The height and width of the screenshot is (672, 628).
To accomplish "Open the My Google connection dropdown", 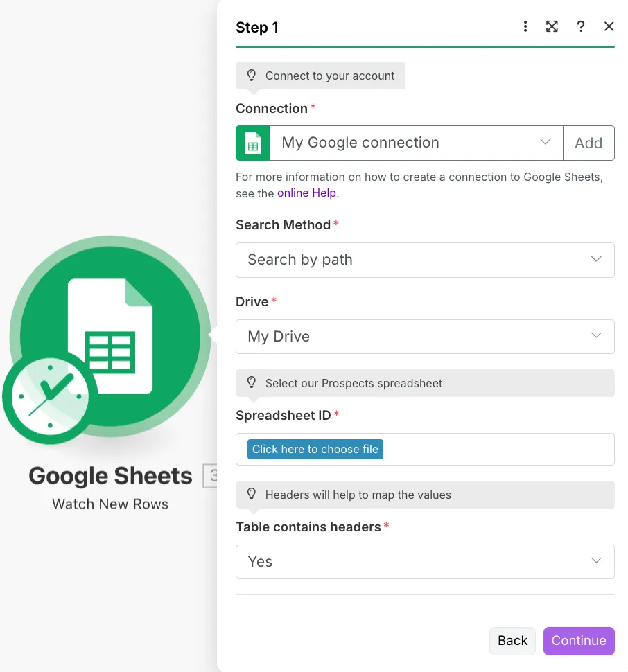I will click(416, 143).
